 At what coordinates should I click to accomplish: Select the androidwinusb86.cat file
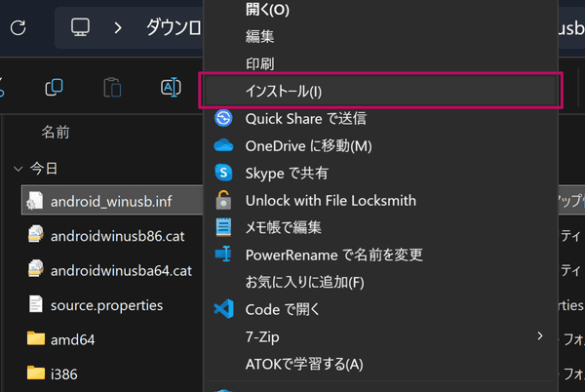click(118, 236)
